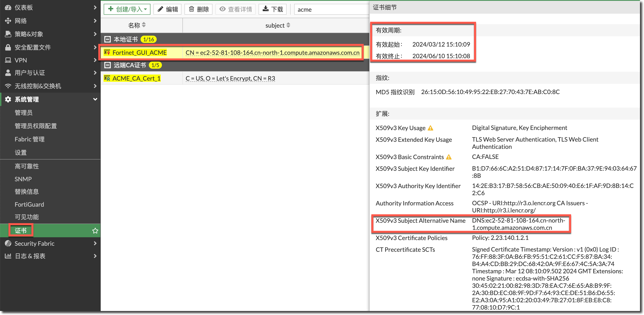This screenshot has height=315, width=644.
Task: Click the 下载 download button
Action: coord(272,9)
